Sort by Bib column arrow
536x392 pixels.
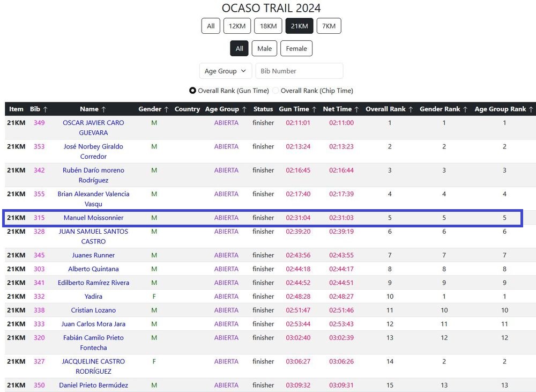click(x=46, y=109)
